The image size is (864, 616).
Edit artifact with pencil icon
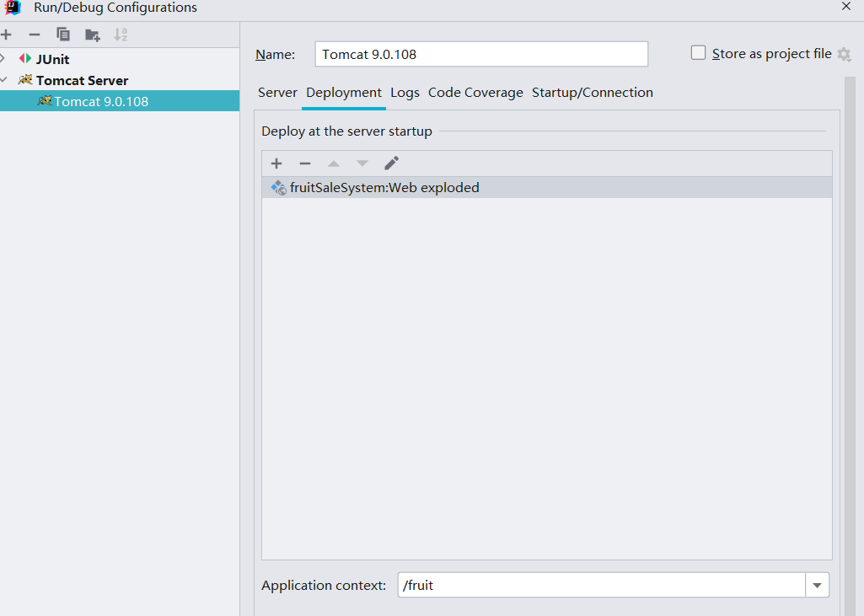click(391, 163)
